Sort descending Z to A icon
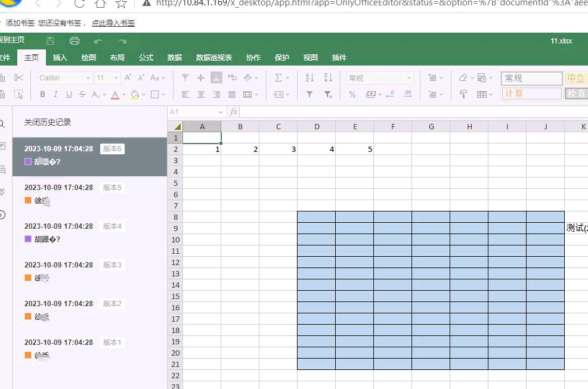The image size is (588, 389). 328,77
